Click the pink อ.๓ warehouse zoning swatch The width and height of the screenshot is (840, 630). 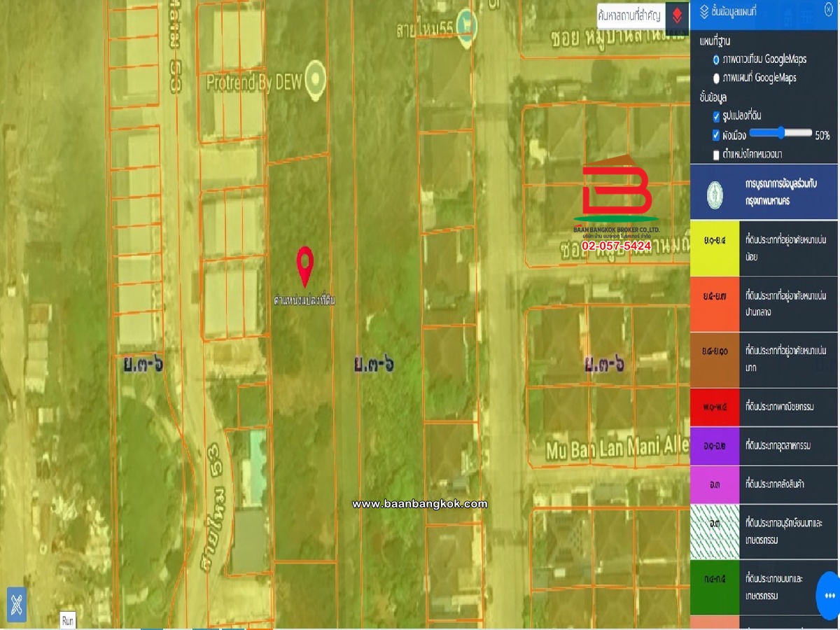pos(715,484)
